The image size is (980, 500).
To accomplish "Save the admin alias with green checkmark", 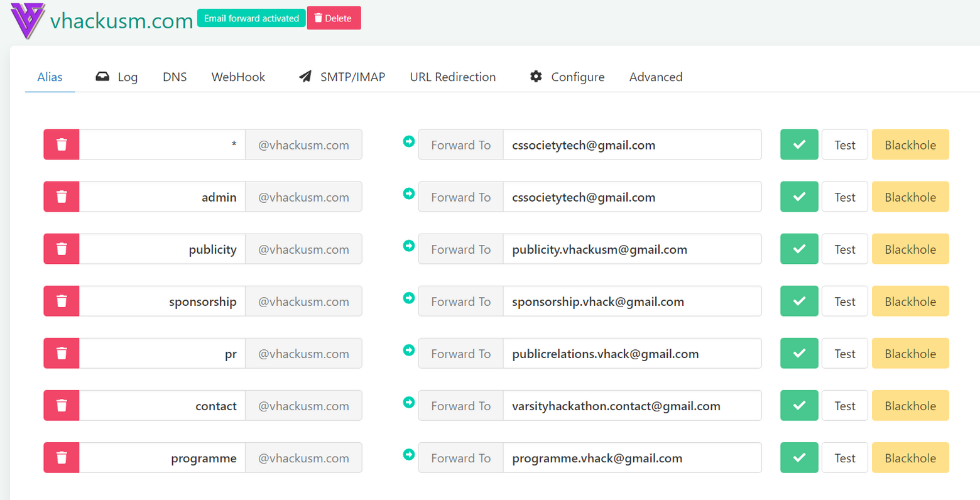I will pos(799,197).
